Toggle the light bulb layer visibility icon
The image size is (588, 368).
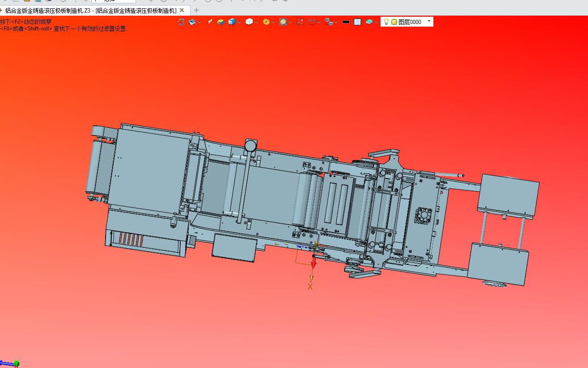[x=386, y=22]
